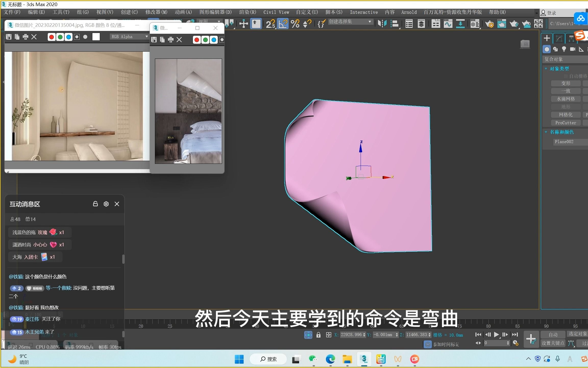Toggle monochrome display in first image window
Image resolution: width=588 pixels, height=368 pixels.
tap(85, 37)
